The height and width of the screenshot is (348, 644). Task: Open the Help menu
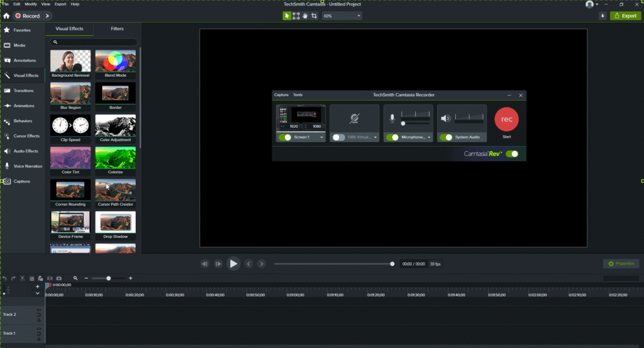pos(75,4)
